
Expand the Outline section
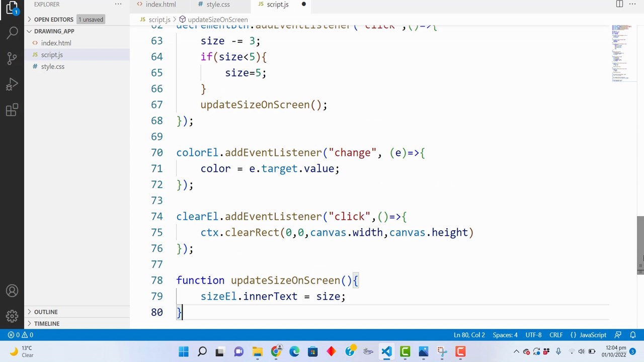click(x=46, y=312)
